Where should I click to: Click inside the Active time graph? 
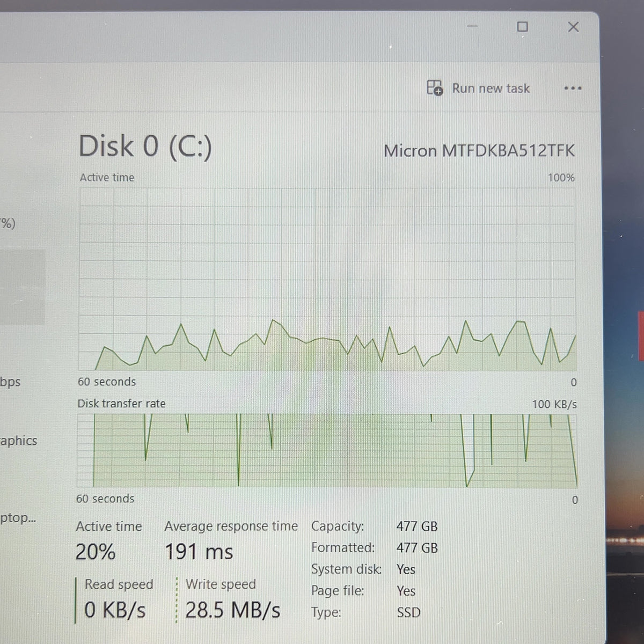pyautogui.click(x=327, y=279)
